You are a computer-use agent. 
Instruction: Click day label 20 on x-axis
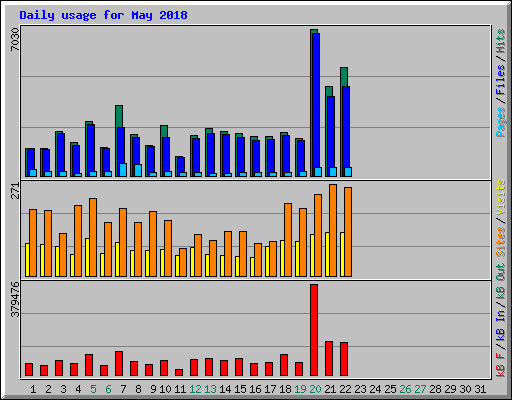315,389
